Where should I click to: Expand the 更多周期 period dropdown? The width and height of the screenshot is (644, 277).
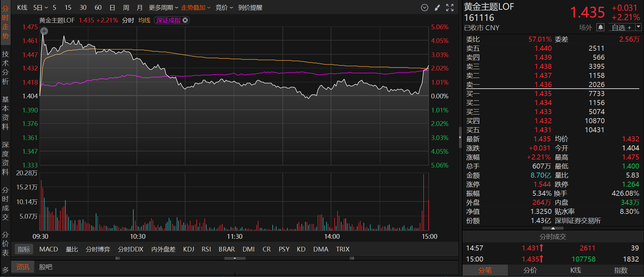tap(163, 7)
